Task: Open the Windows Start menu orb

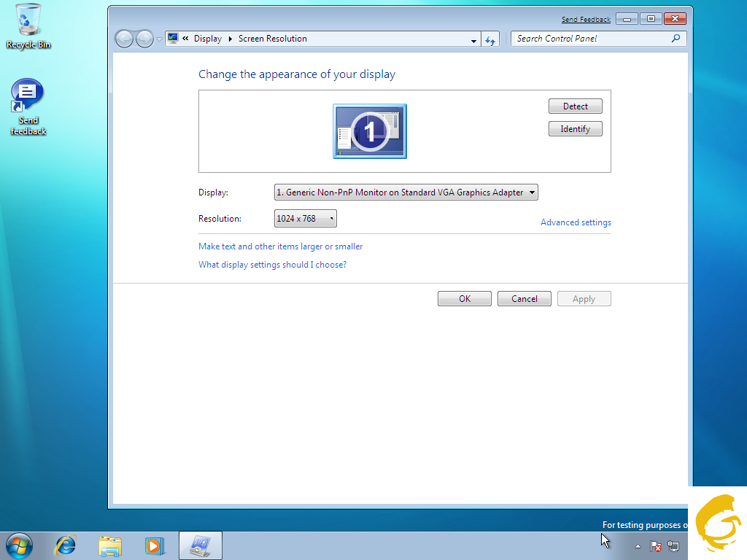Action: [19, 545]
